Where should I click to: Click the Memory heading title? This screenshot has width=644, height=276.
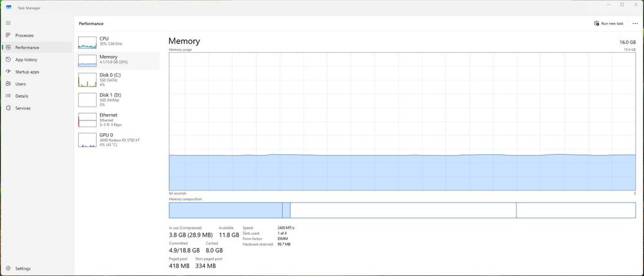point(184,41)
